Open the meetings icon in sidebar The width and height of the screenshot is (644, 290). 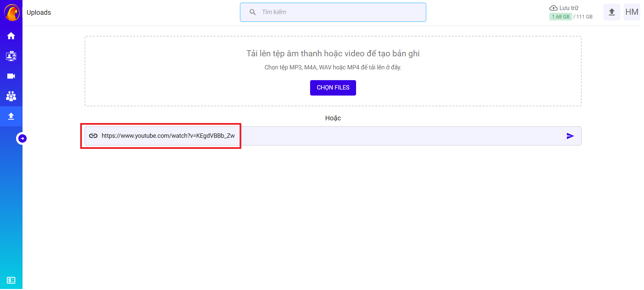point(11,56)
